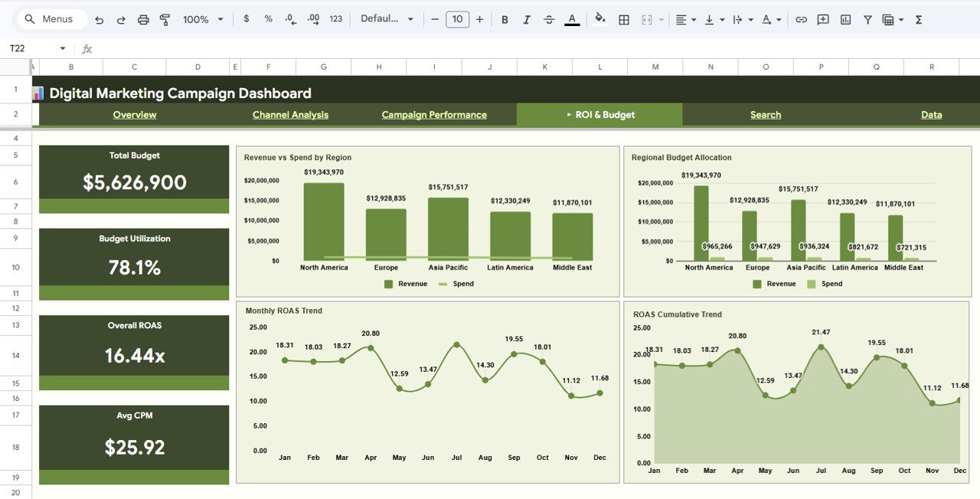
Task: Toggle italic formatting
Action: [x=527, y=18]
